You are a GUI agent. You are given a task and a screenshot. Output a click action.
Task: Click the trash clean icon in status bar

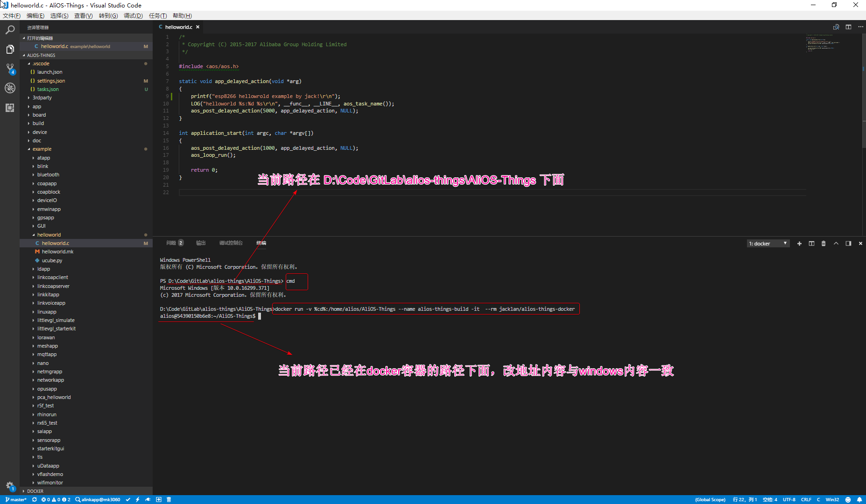coord(169,499)
